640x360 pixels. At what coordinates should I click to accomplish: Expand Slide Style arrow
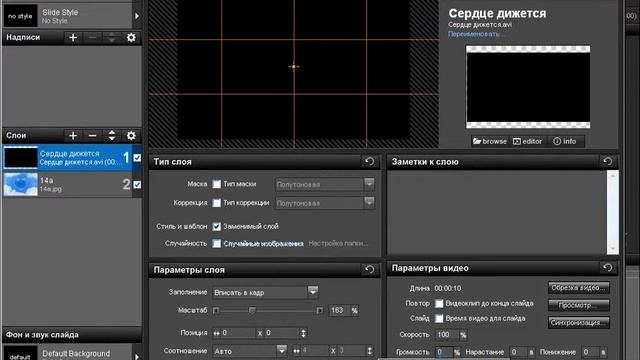pyautogui.click(x=137, y=16)
